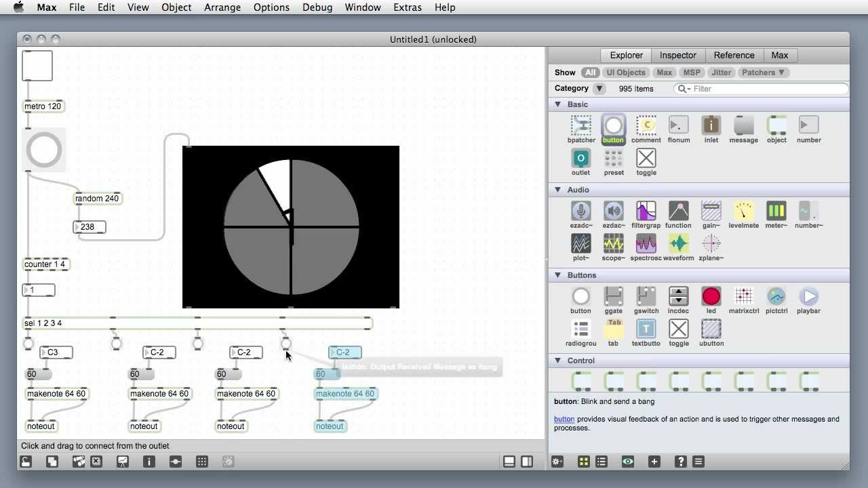Click the number box showing 238
This screenshot has width=868, height=488.
click(x=90, y=226)
